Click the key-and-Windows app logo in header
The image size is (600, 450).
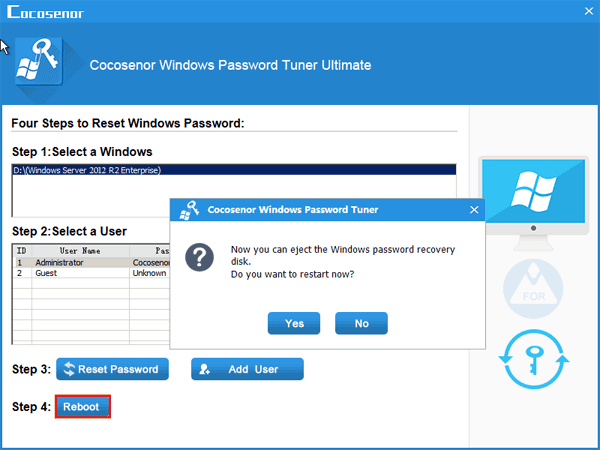(x=39, y=61)
